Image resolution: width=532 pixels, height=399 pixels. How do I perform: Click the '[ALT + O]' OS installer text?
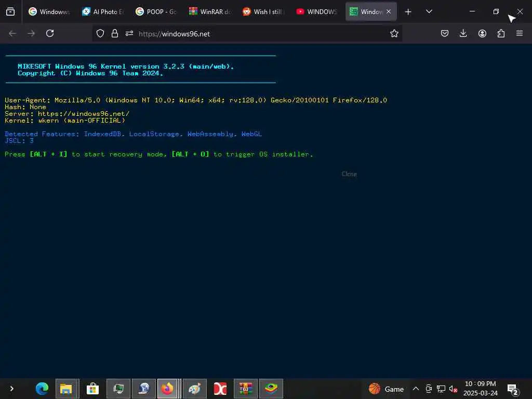click(x=190, y=154)
